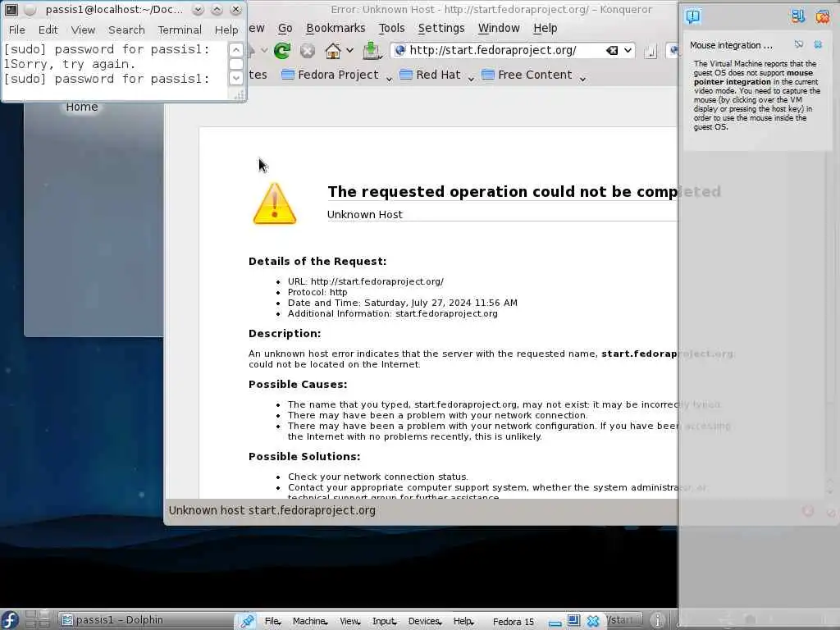This screenshot has height=630, width=840.
Task: Open Konqueror's Help menu
Action: 546,28
